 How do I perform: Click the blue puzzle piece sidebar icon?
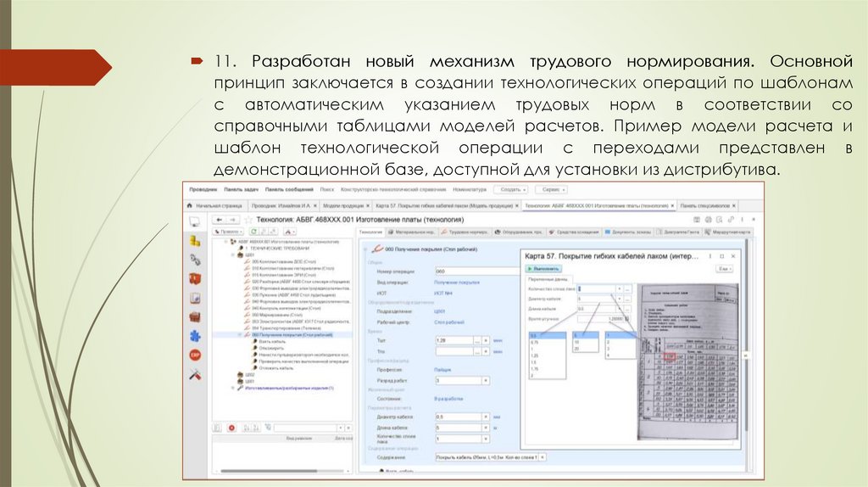pos(195,335)
